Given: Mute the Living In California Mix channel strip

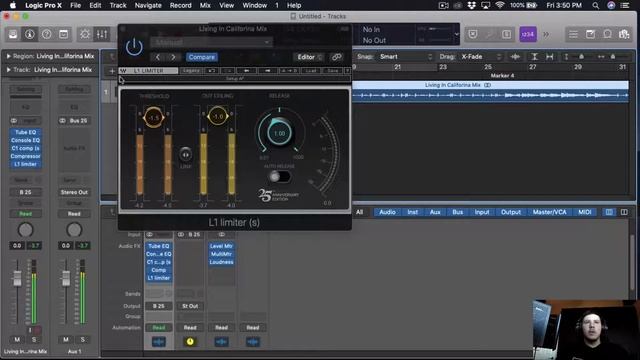Looking at the screenshot, I should (17, 340).
